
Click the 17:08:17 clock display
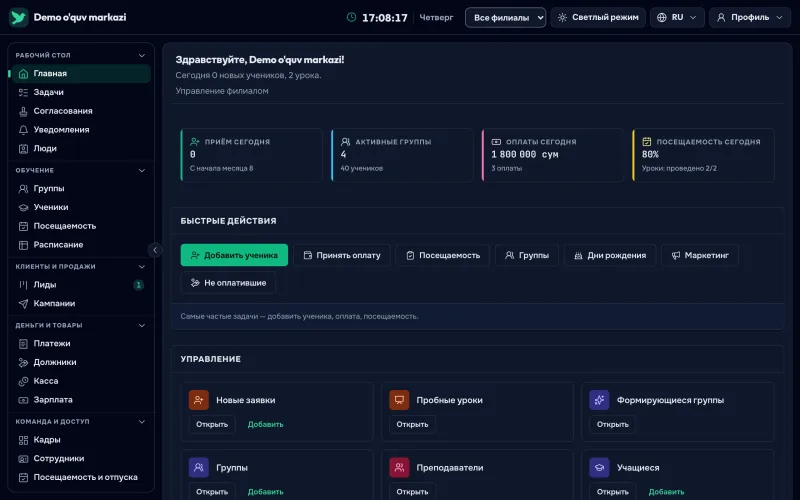coord(385,18)
